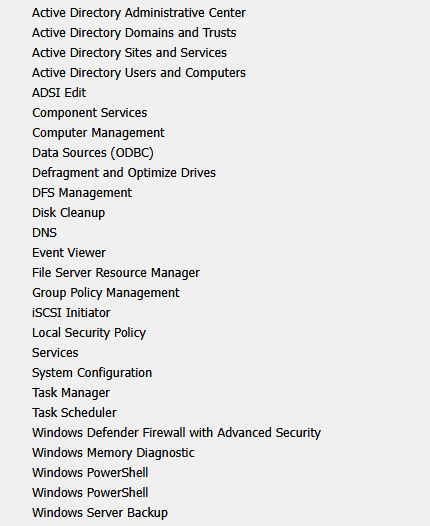Viewport: 430px width, 526px height.
Task: Choose Data Sources (ODBC)
Action: click(x=93, y=153)
